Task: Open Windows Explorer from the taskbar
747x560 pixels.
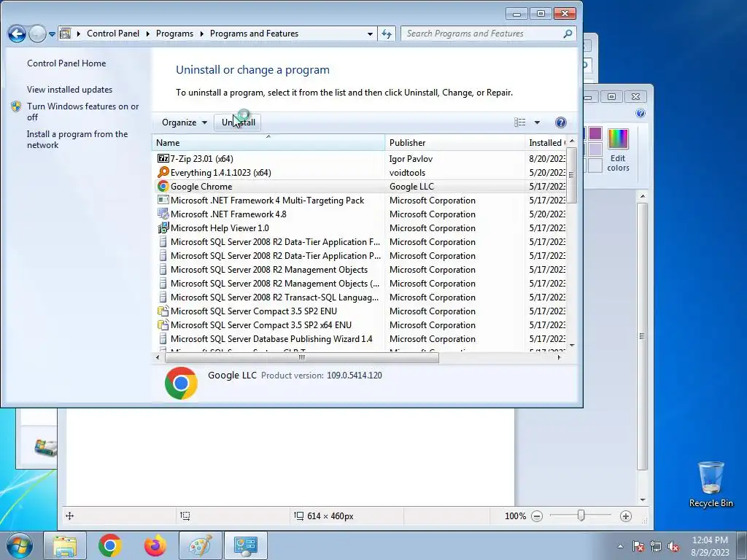Action: tap(65, 546)
